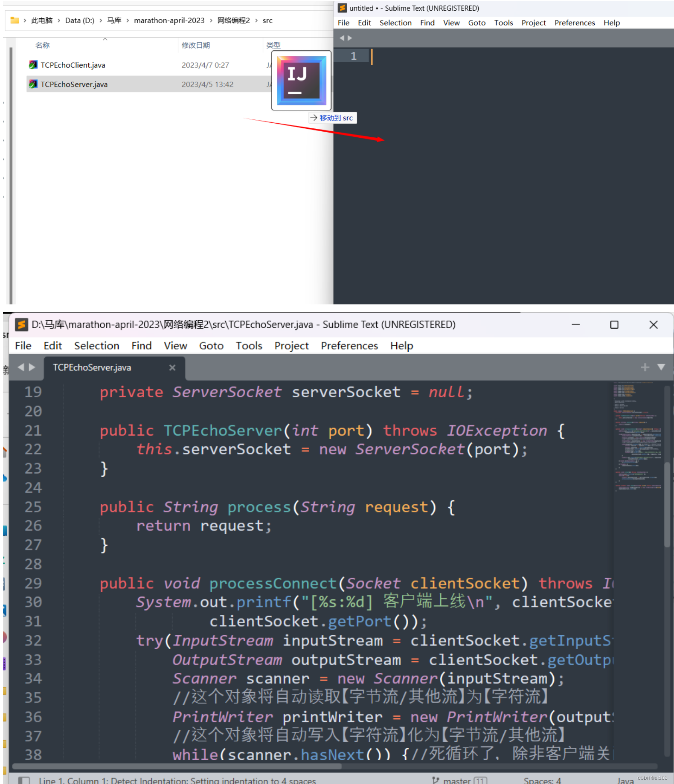Click previous tab arrow in untitled Sublime window
674x784 pixels.
pyautogui.click(x=342, y=38)
